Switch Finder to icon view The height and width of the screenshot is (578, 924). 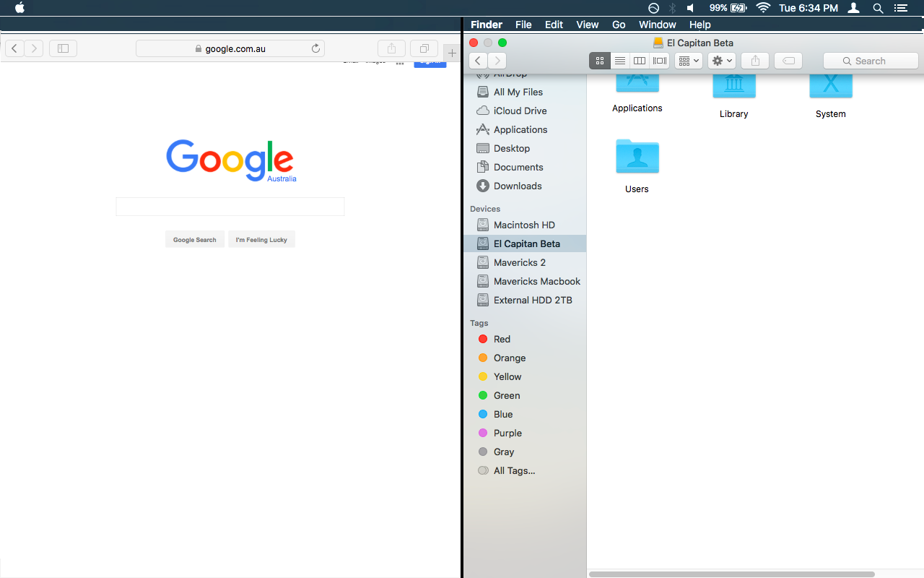coord(599,61)
